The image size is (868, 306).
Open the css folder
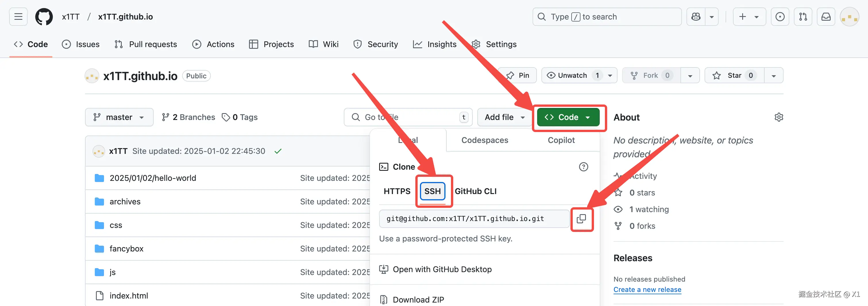[x=116, y=225]
